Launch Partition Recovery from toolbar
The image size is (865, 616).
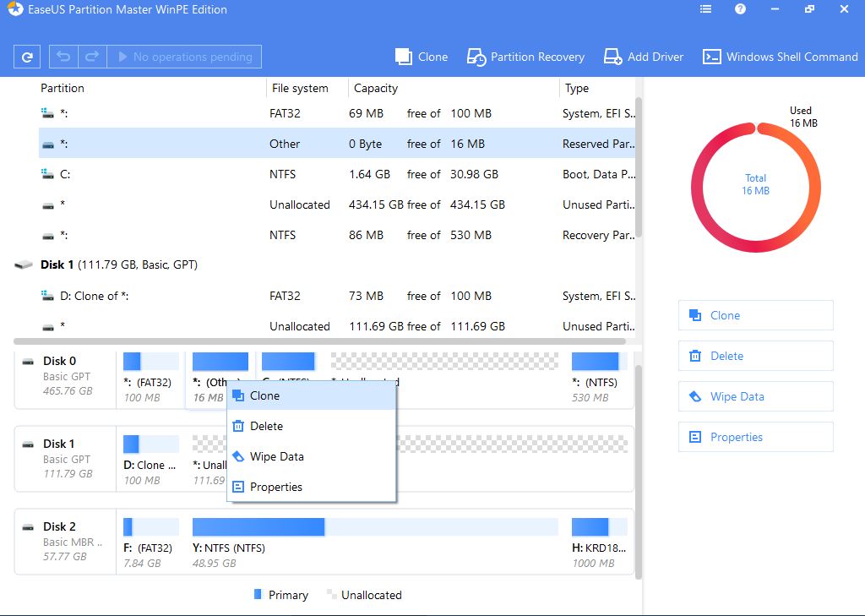pos(525,57)
